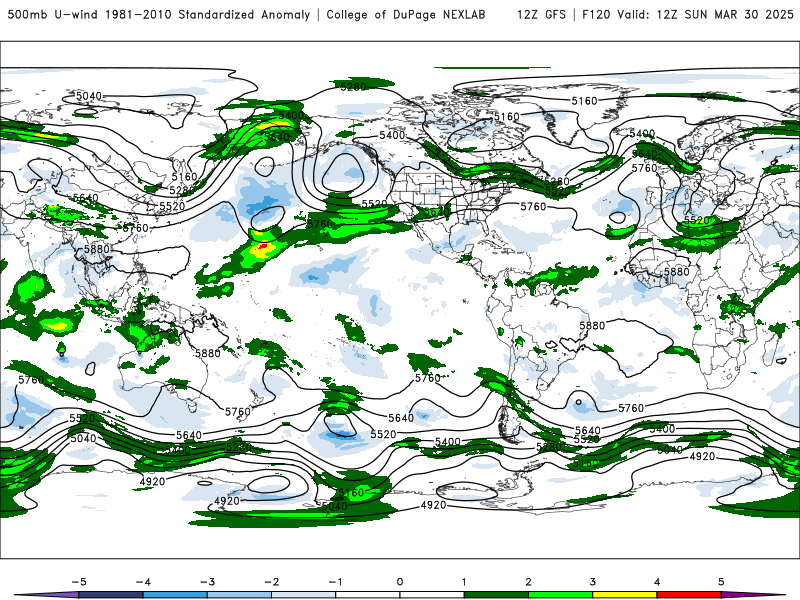Click the '12Z GFS' model label
This screenshot has height=600, width=800.
[x=541, y=14]
